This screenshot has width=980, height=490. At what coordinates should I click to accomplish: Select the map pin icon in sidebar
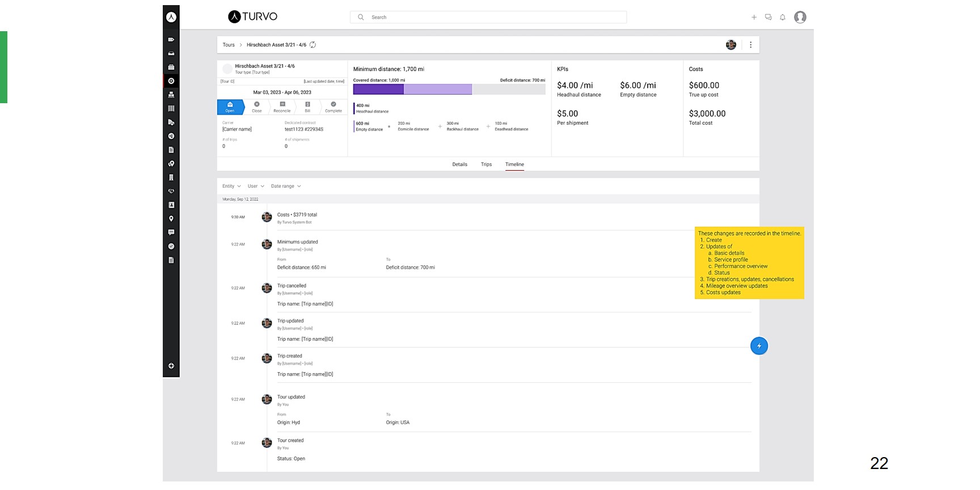point(171,219)
